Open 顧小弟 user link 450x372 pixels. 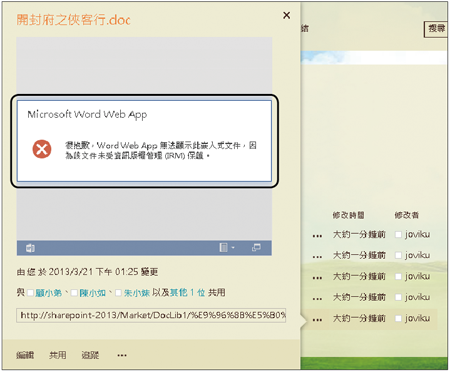48,293
